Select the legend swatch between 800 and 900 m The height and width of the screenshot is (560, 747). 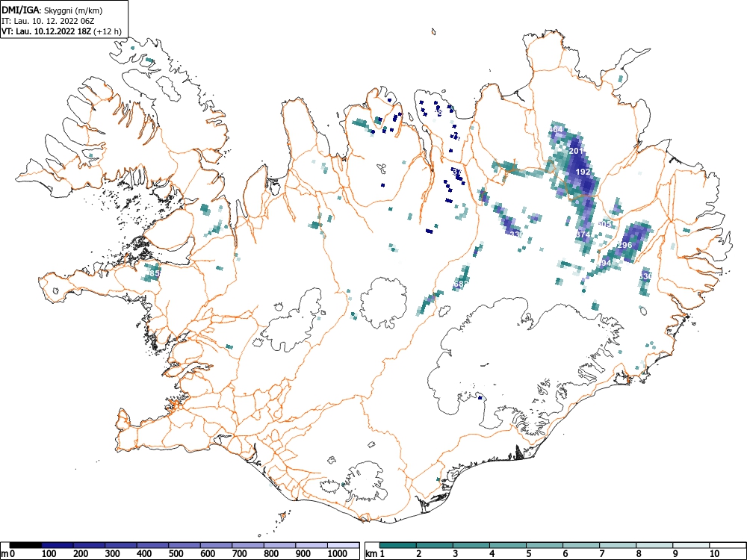point(280,545)
